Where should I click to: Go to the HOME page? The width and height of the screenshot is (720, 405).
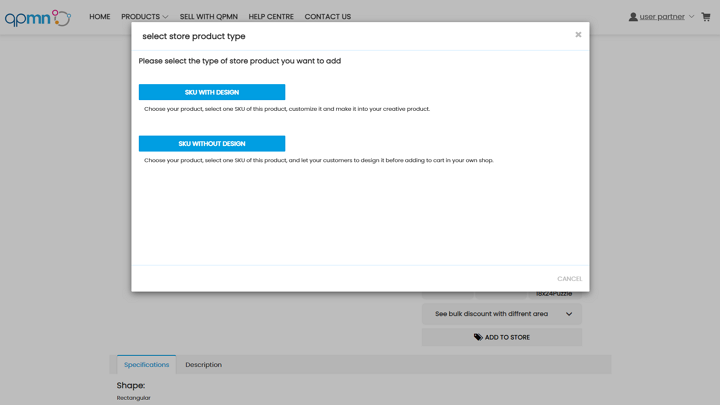coord(100,17)
